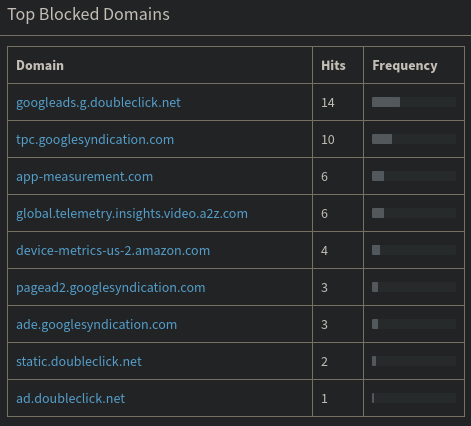Open global.telemetry.insights.video.a2z.com link
This screenshot has width=471, height=426.
click(132, 214)
